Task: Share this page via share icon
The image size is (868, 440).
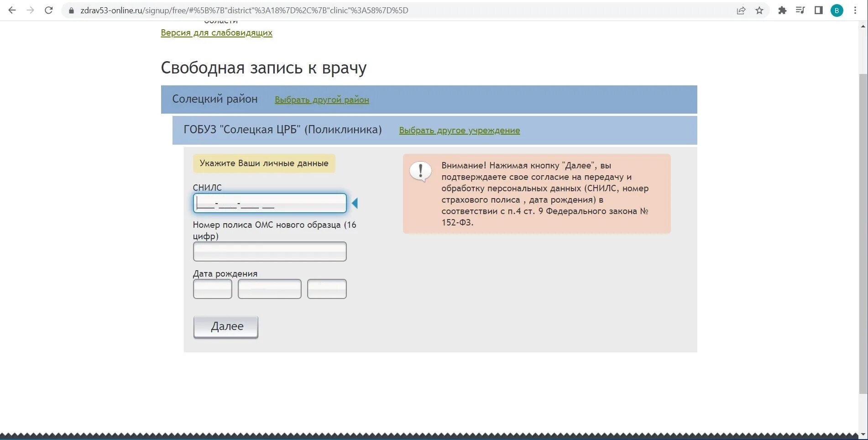Action: 741,10
